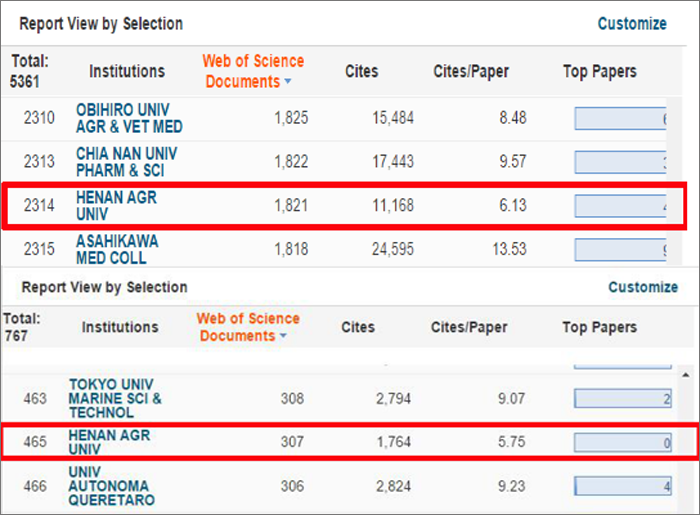Open OBIHIRO UNIV AGR & VET MED link
700x515 pixels.
click(x=129, y=118)
